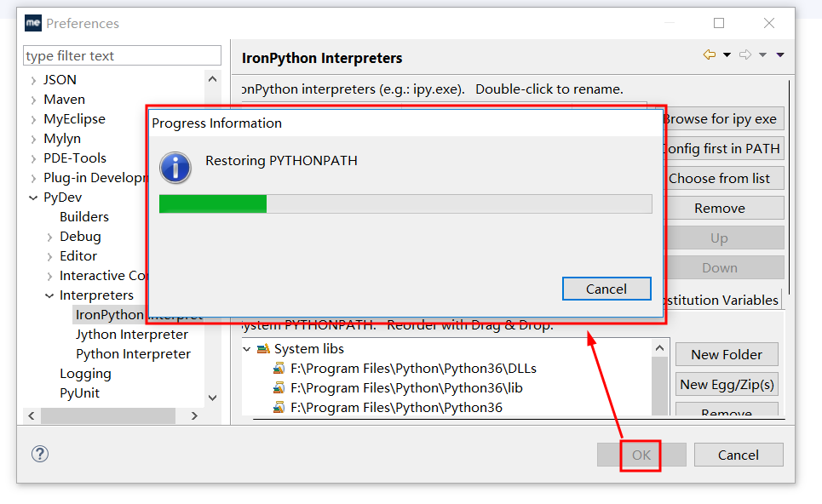Select Logging in the PyDev tree
The height and width of the screenshot is (504, 822).
[85, 374]
